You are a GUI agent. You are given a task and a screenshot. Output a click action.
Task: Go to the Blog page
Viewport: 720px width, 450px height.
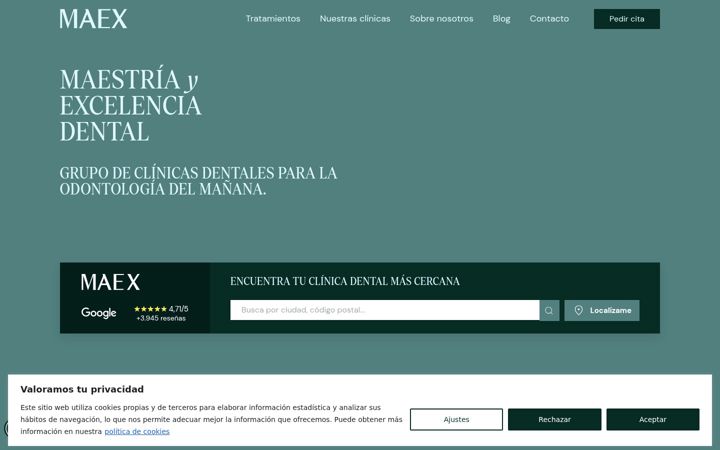coord(501,19)
